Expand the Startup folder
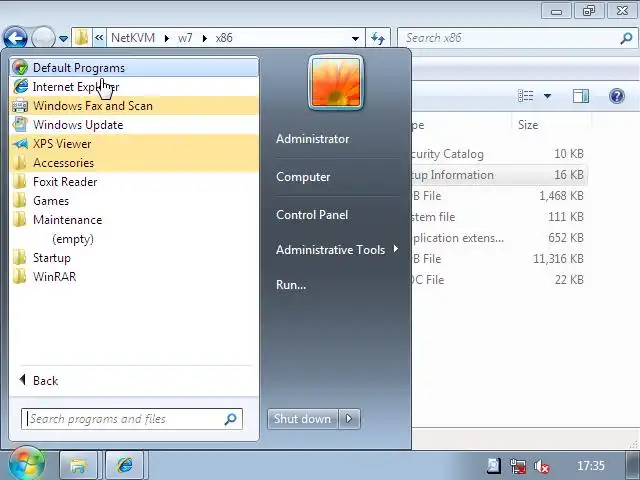Image resolution: width=640 pixels, height=480 pixels. point(134,258)
